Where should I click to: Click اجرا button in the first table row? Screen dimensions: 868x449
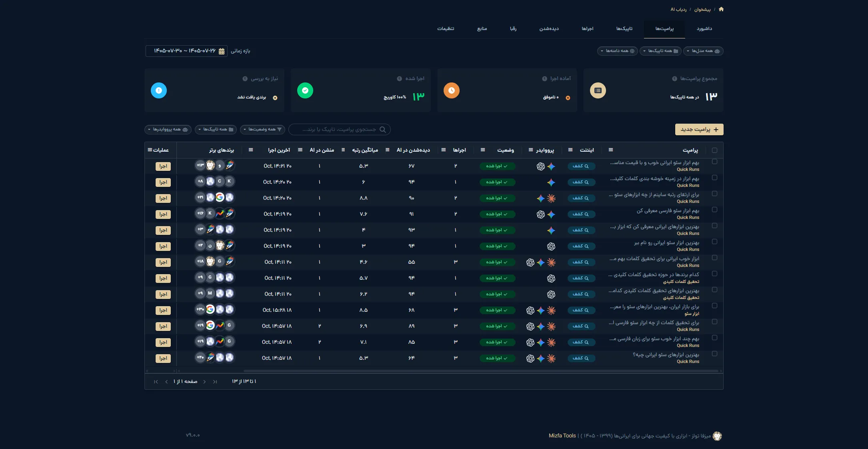163,166
